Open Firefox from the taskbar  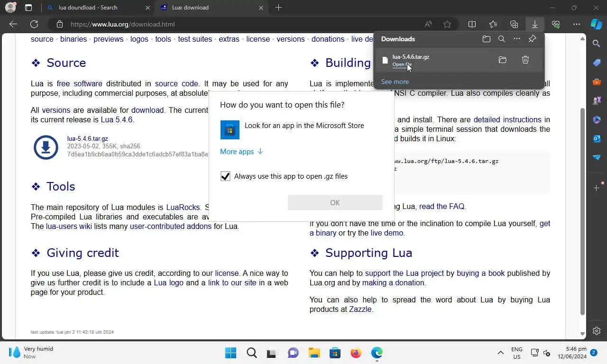pos(356,353)
